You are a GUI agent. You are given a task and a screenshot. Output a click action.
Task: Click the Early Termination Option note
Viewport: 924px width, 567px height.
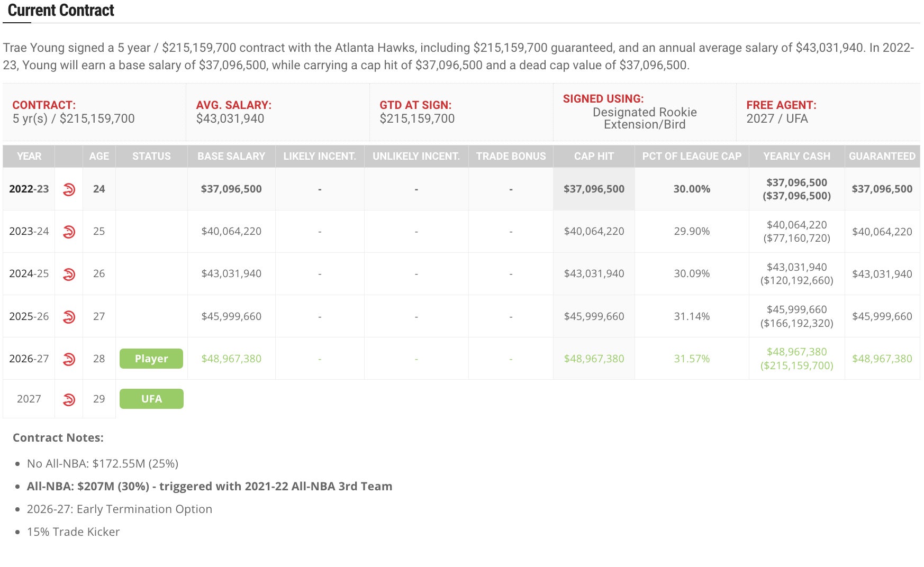click(x=120, y=509)
